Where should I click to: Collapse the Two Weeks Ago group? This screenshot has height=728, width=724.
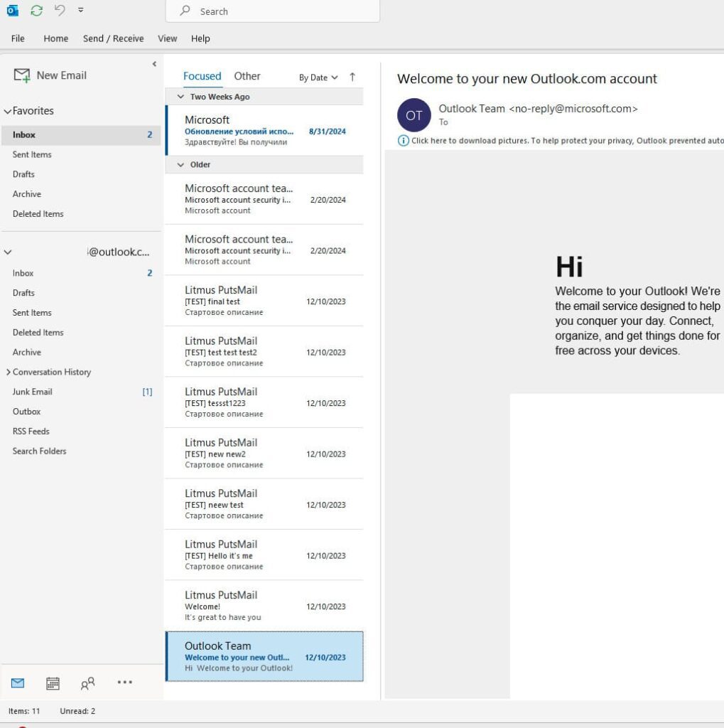180,97
